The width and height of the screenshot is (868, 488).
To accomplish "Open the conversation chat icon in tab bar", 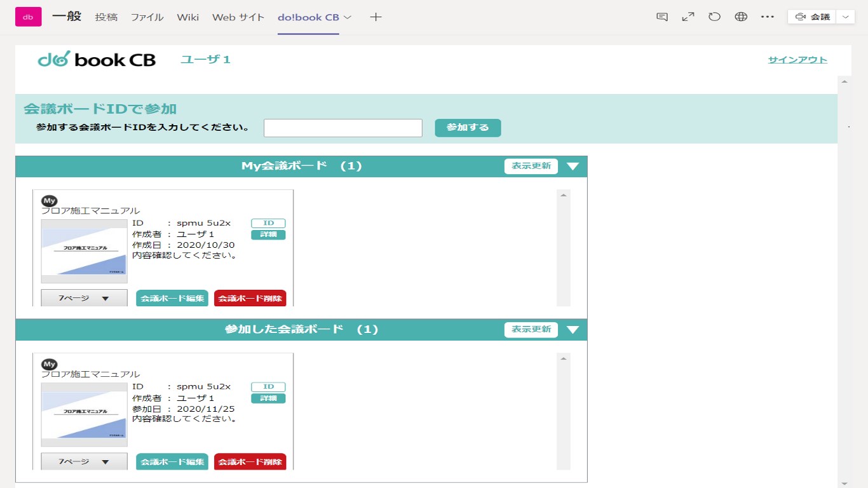I will click(x=662, y=17).
